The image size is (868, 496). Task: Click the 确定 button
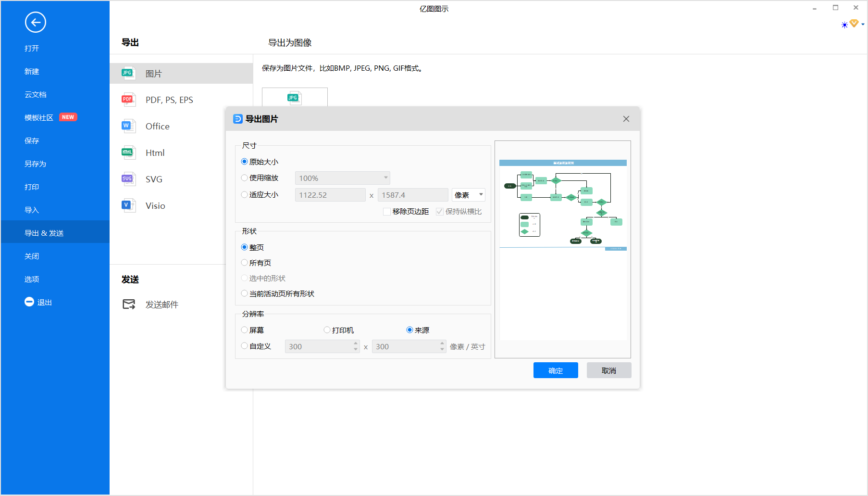(x=556, y=370)
